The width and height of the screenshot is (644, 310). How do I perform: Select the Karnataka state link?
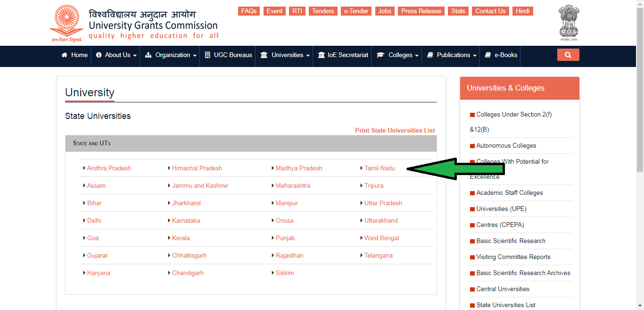click(186, 220)
